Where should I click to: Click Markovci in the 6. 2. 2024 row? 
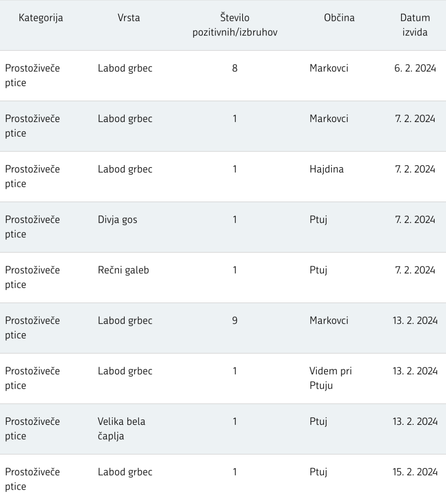(329, 68)
